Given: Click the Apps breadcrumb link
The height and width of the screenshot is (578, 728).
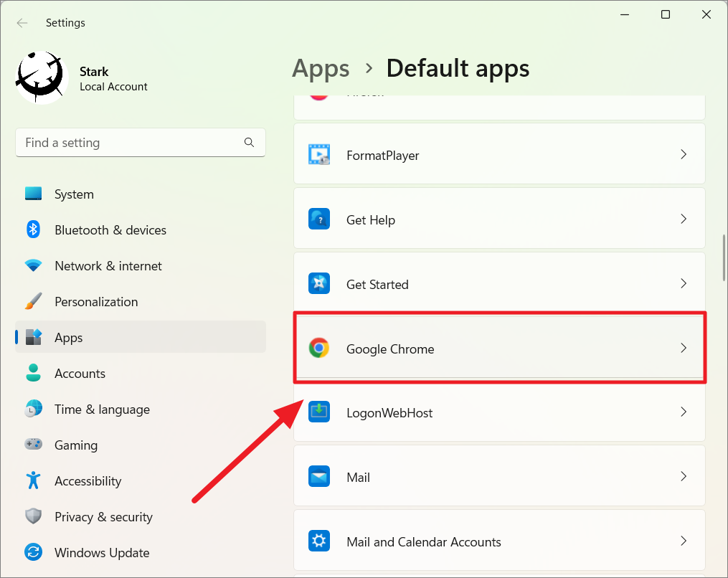Looking at the screenshot, I should tap(321, 69).
